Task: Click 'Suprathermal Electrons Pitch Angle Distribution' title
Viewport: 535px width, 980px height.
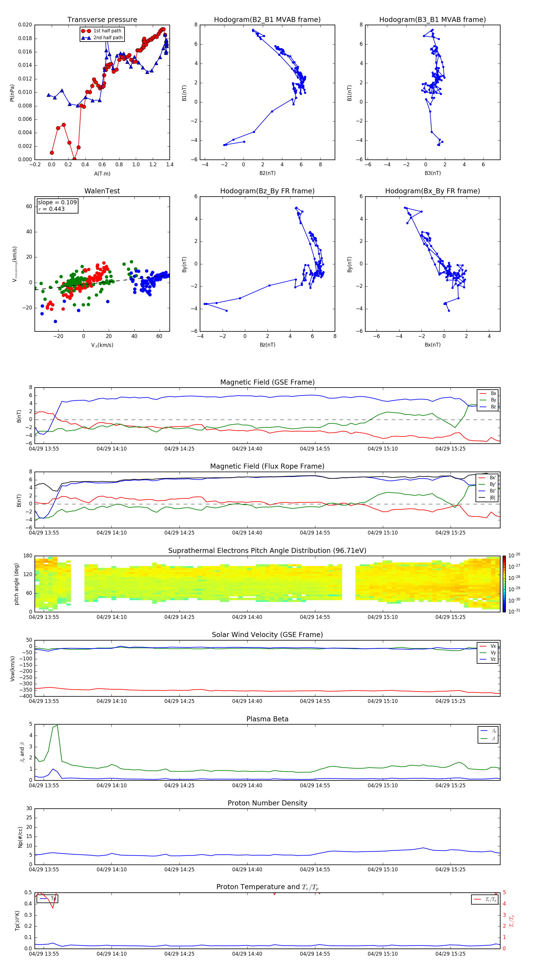Action: 267,551
